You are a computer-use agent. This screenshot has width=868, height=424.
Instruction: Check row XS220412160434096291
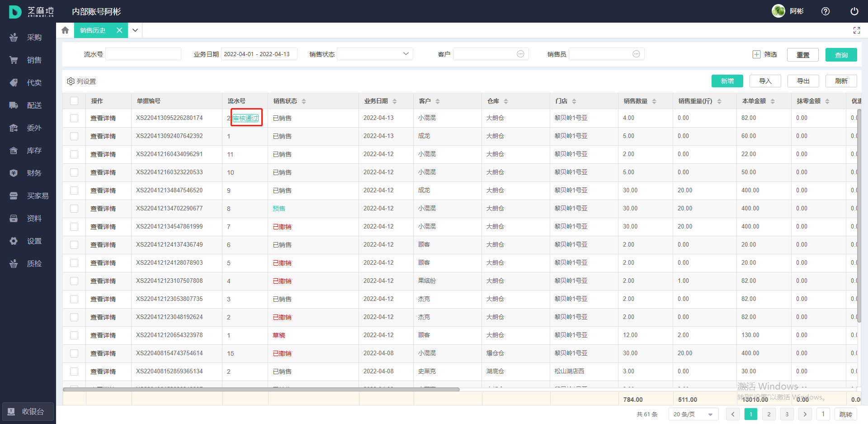tap(74, 154)
